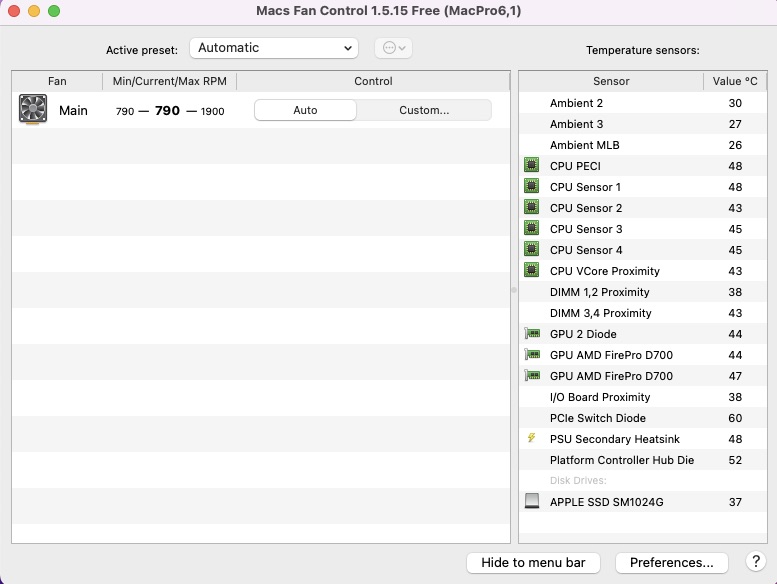Image resolution: width=777 pixels, height=584 pixels.
Task: Click the Main fan icon
Action: [x=33, y=109]
